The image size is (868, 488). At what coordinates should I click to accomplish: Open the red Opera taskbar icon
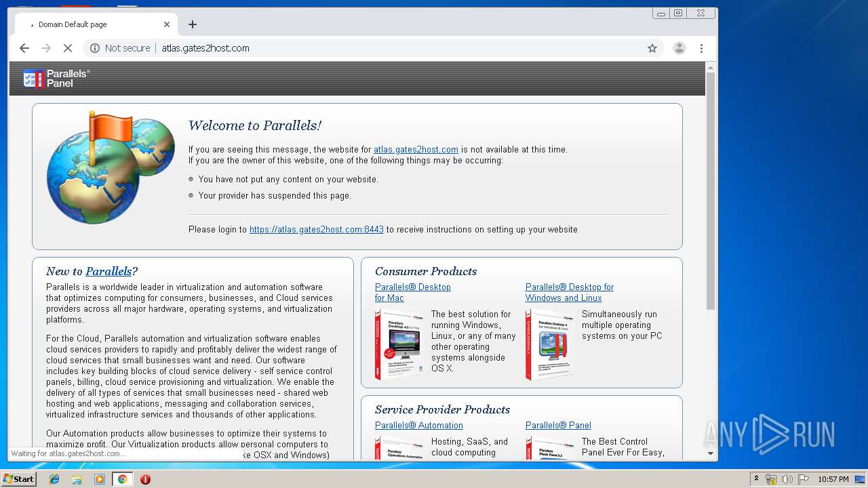tap(145, 479)
